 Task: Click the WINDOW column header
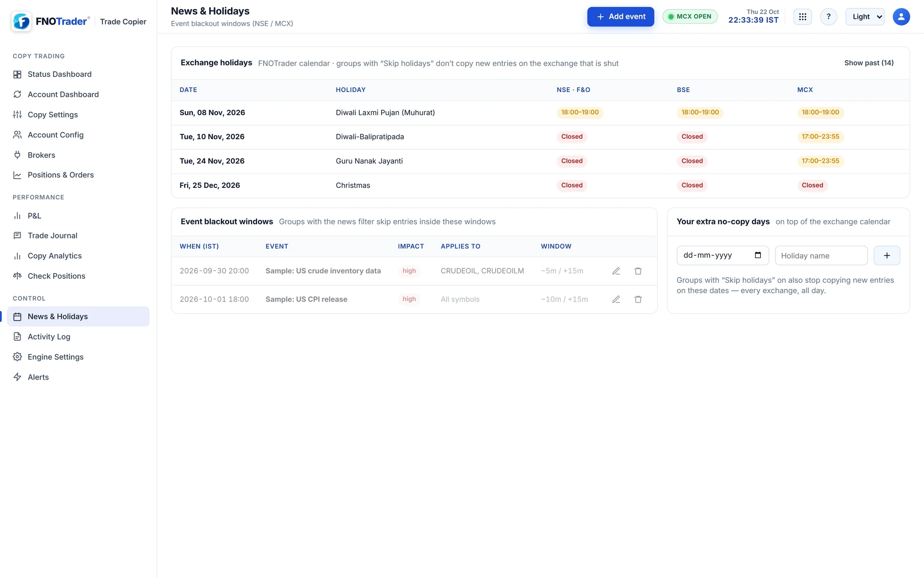click(x=556, y=247)
